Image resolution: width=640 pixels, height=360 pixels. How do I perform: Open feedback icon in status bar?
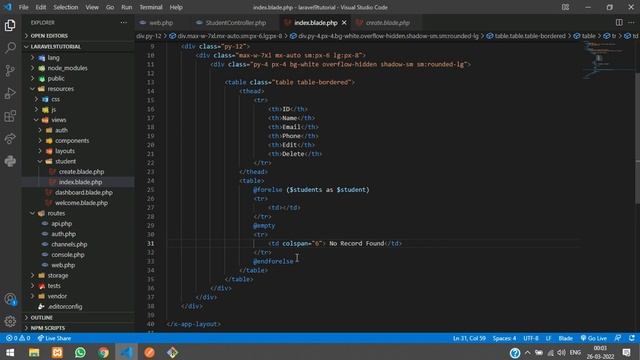click(x=618, y=338)
